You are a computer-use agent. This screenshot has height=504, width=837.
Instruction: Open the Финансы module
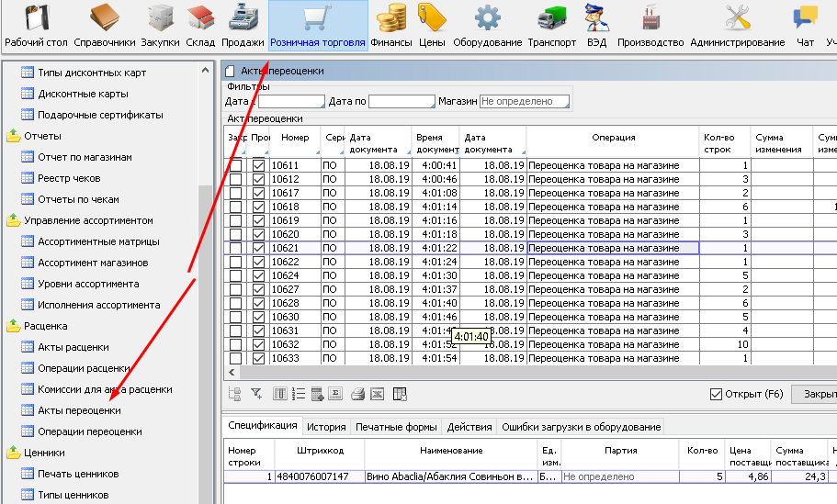391,26
